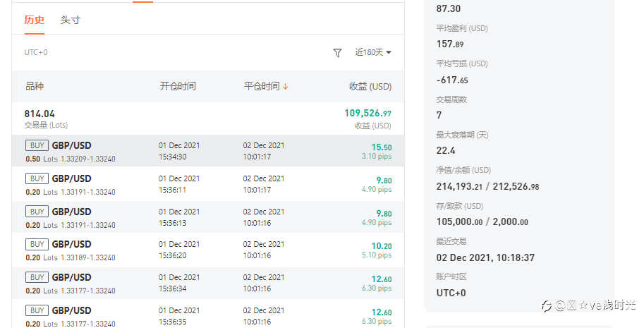This screenshot has height=328, width=644.
Task: Sort by the 开仓时间 column header
Action: pyautogui.click(x=178, y=86)
